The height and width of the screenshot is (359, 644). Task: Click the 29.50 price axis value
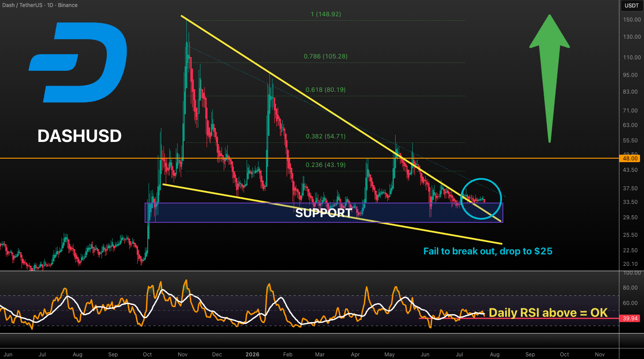(630, 218)
